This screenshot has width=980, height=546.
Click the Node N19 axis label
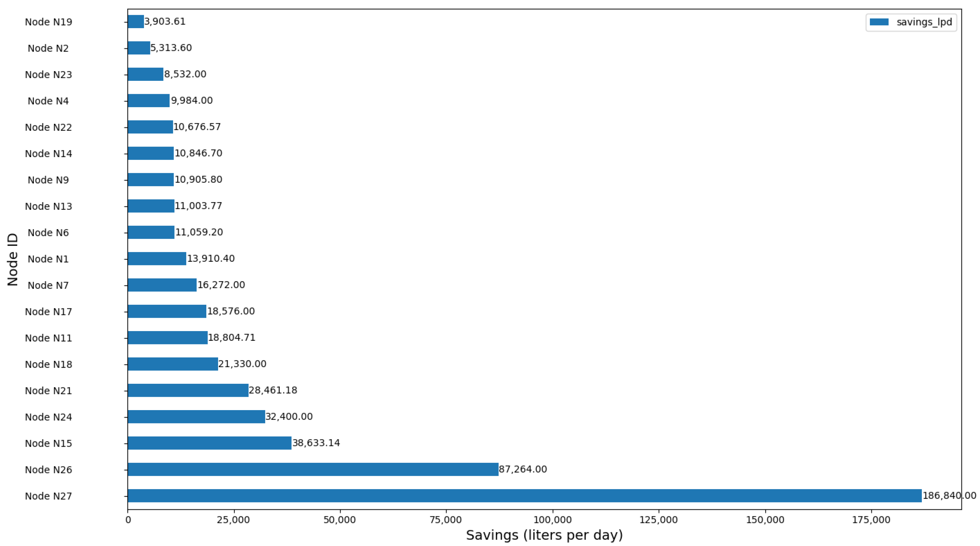(x=48, y=22)
